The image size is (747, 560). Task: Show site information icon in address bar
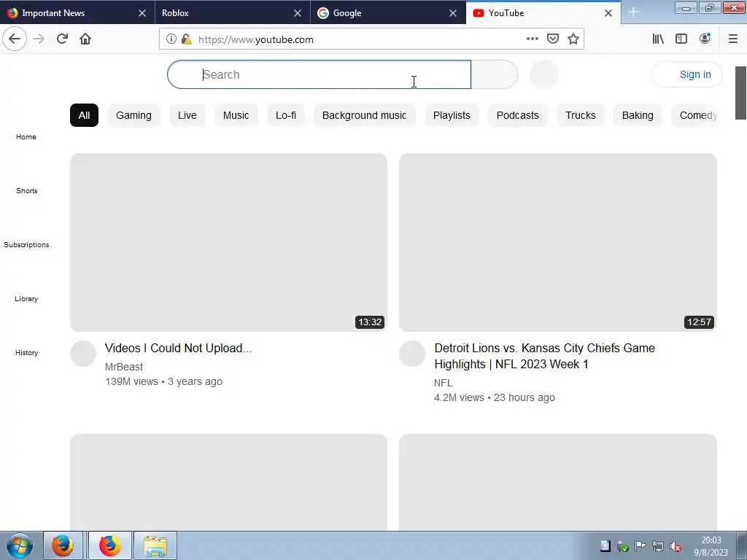pyautogui.click(x=171, y=39)
